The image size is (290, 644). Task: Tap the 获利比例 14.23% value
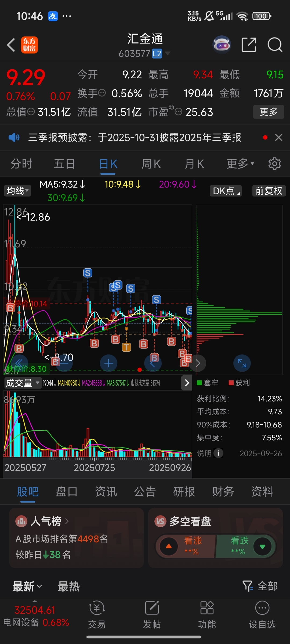(270, 399)
